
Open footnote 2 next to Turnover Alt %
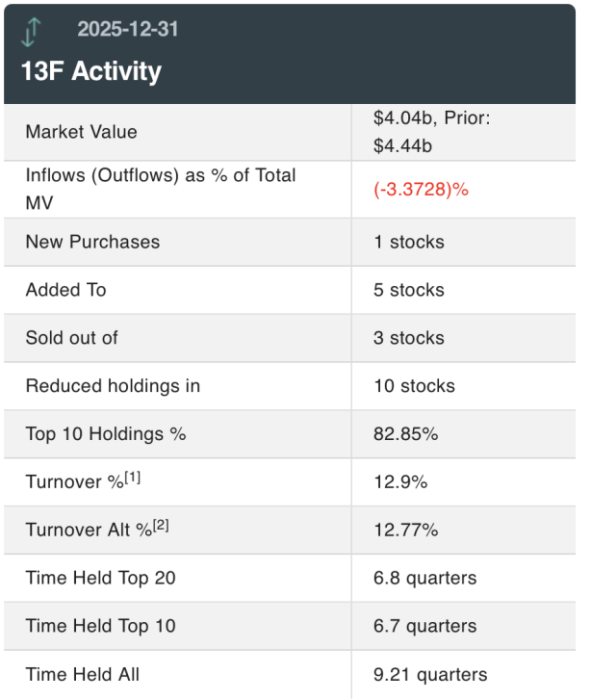coord(161,525)
